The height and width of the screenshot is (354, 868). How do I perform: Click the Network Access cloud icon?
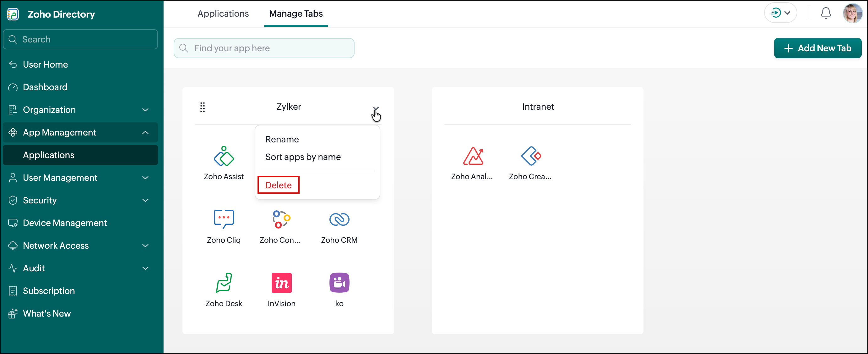13,245
